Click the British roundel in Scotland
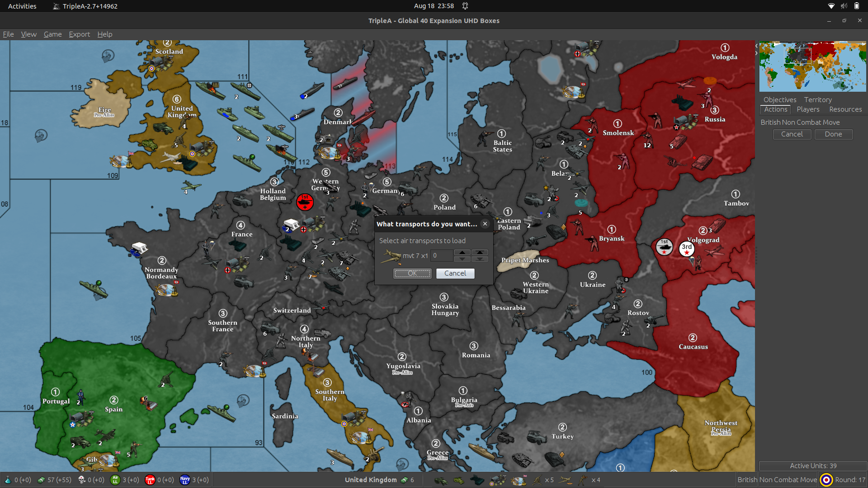Image resolution: width=868 pixels, height=488 pixels. point(151,69)
